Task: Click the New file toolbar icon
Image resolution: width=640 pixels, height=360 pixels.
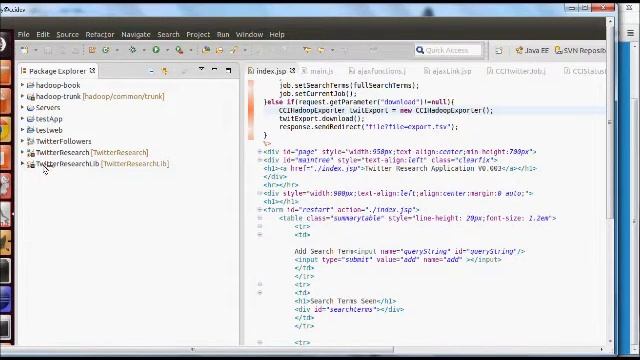Action: click(24, 50)
